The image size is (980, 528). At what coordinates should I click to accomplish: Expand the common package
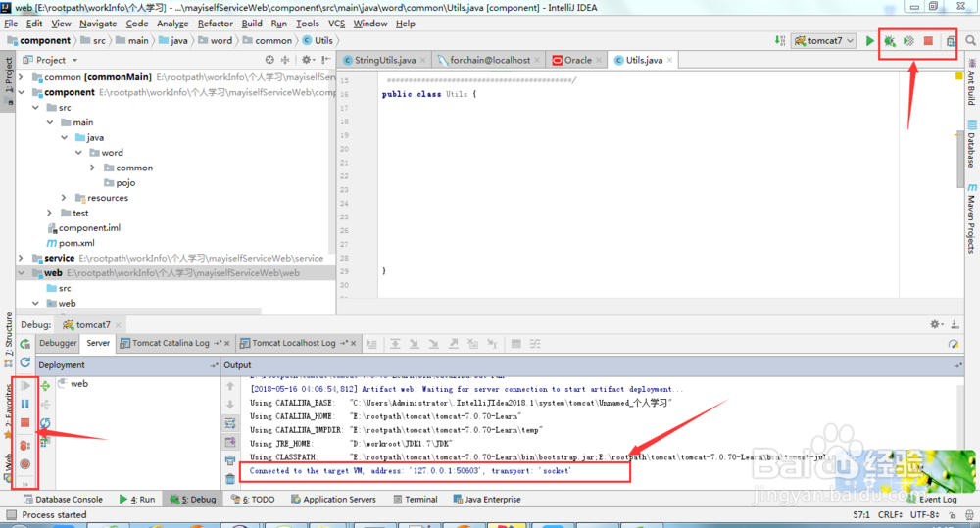[x=93, y=168]
